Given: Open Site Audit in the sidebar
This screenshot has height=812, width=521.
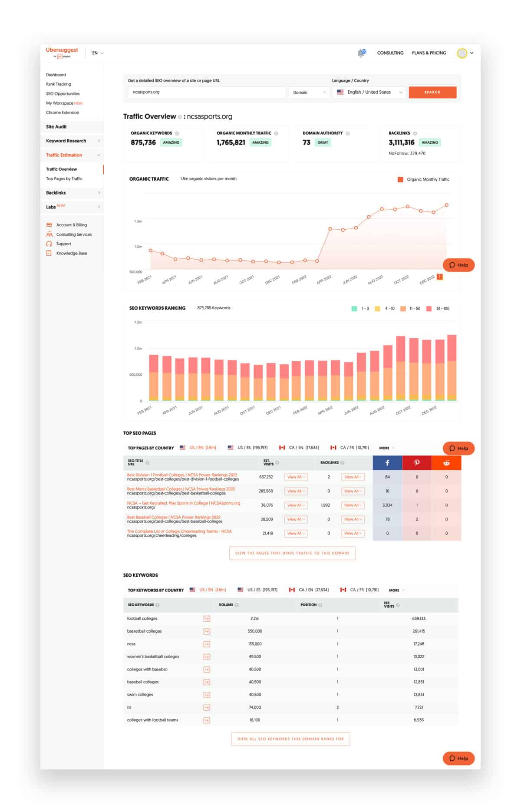Looking at the screenshot, I should click(x=73, y=127).
